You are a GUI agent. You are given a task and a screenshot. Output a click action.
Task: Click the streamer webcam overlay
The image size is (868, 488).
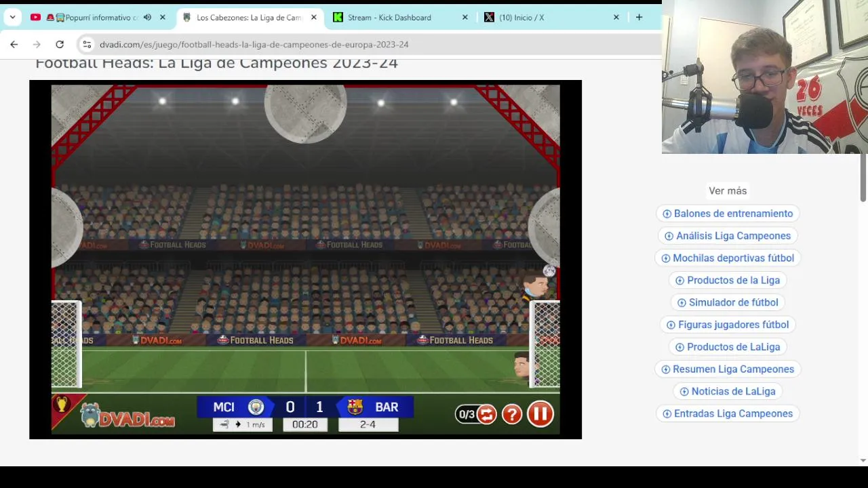(765, 77)
